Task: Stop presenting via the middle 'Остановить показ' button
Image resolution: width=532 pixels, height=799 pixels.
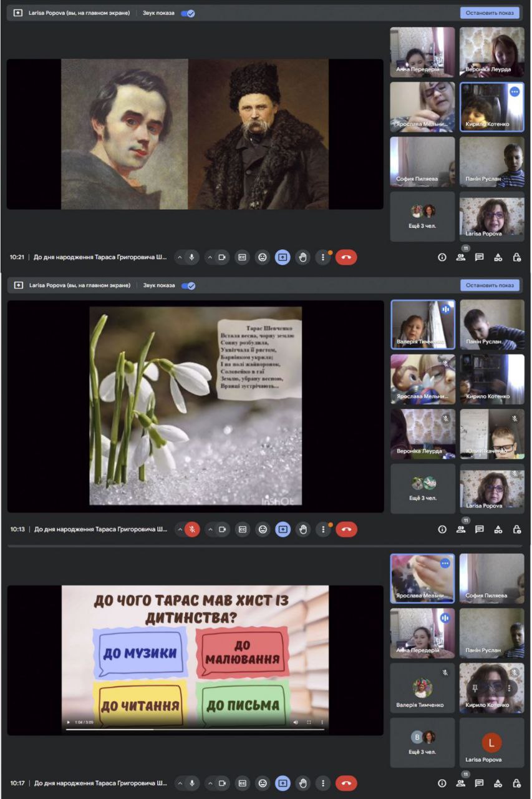Action: click(x=490, y=285)
